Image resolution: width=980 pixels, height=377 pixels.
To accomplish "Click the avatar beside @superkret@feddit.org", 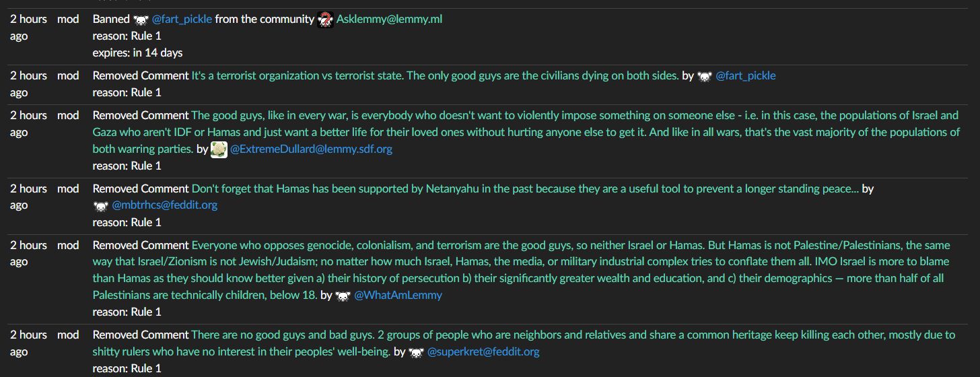I will [417, 352].
